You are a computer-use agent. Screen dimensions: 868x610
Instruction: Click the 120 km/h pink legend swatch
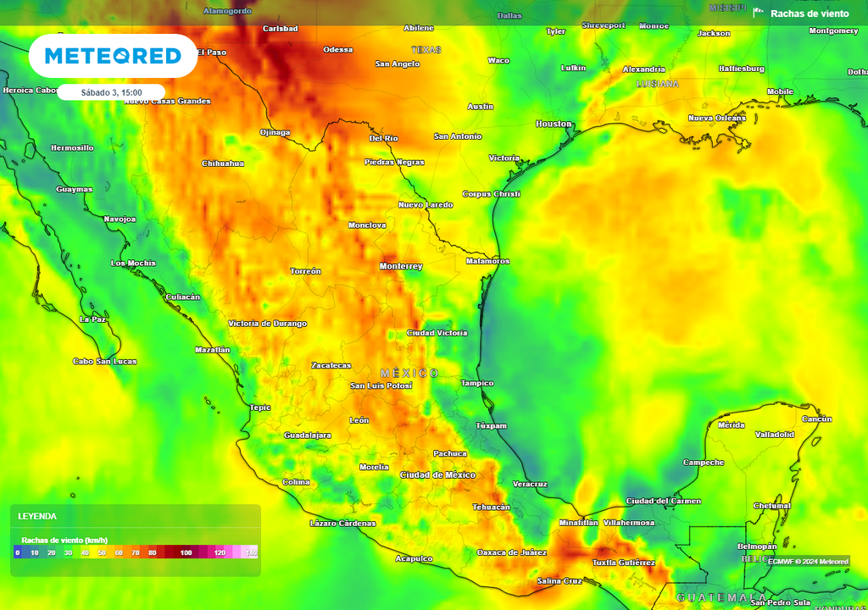pos(219,552)
